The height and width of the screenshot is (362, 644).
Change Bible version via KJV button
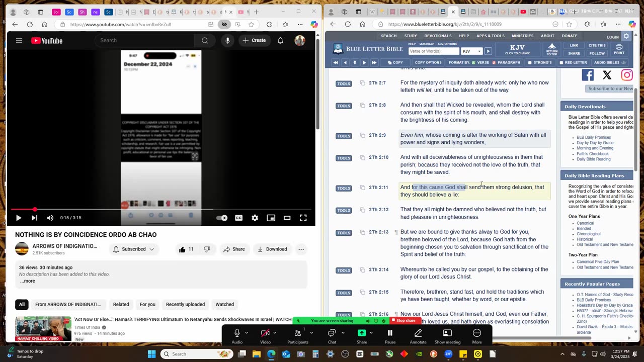(x=517, y=49)
